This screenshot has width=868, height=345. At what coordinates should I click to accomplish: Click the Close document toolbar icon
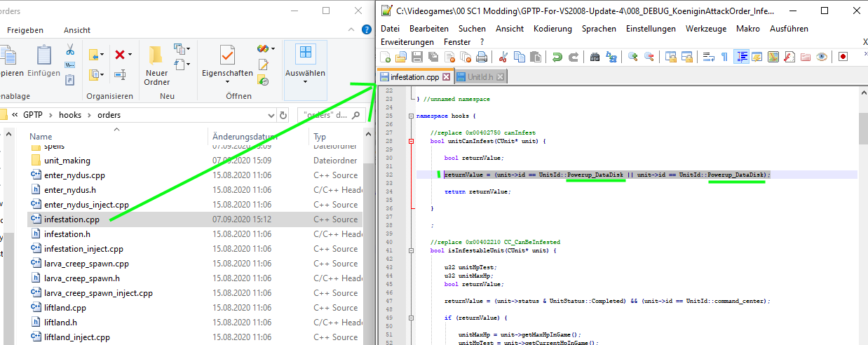[449, 57]
